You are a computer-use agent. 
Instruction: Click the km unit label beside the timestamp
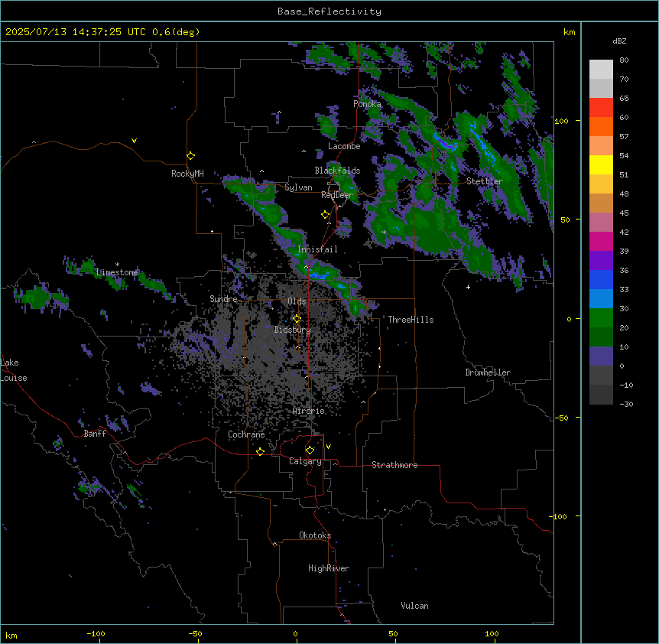coord(570,32)
